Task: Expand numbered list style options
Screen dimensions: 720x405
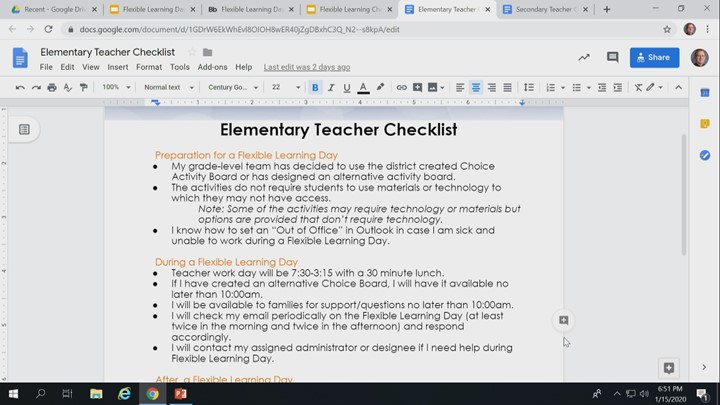Action: point(562,87)
